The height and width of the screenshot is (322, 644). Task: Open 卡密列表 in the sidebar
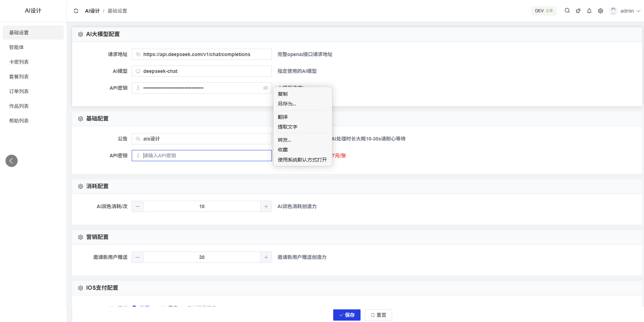tap(19, 62)
